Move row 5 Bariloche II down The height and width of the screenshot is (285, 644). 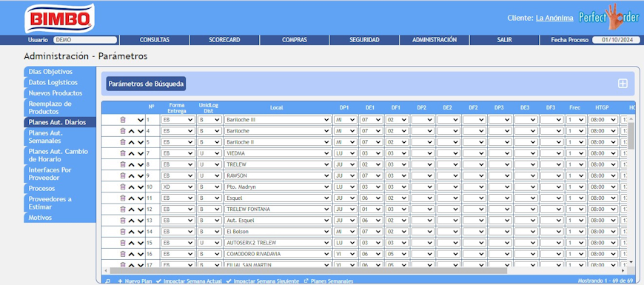(x=141, y=142)
